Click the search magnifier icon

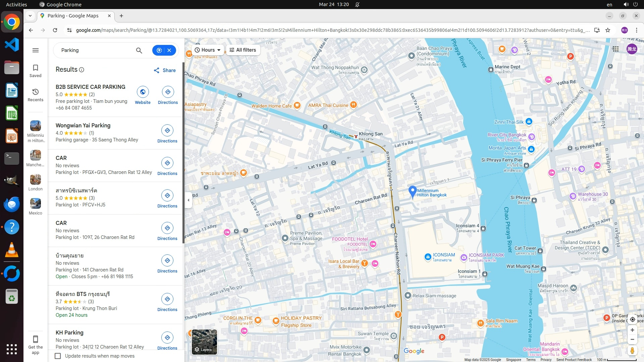click(x=139, y=50)
